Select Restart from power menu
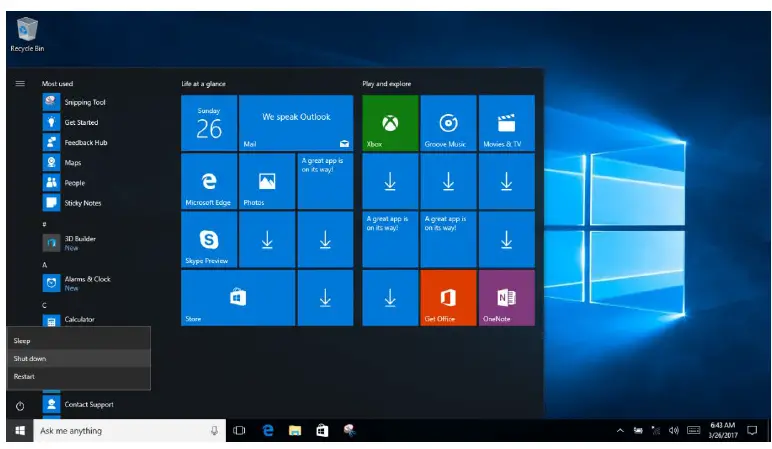This screenshot has height=449, width=772. [x=78, y=377]
